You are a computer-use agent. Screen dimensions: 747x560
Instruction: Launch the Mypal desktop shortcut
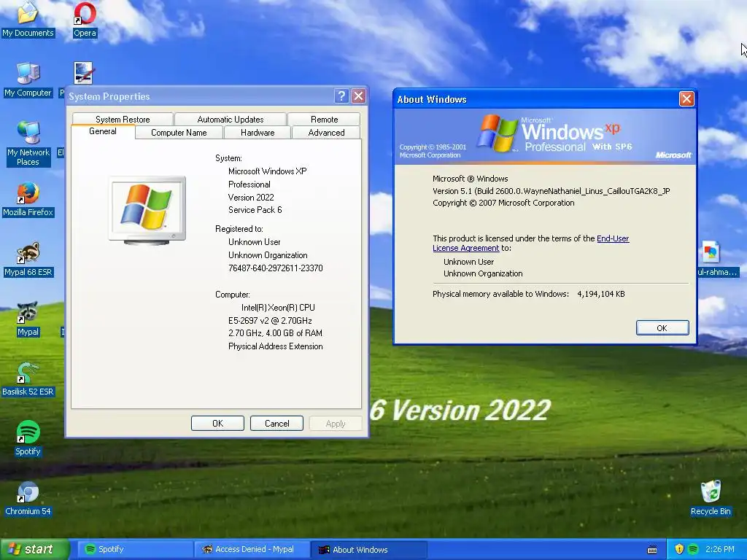click(28, 319)
